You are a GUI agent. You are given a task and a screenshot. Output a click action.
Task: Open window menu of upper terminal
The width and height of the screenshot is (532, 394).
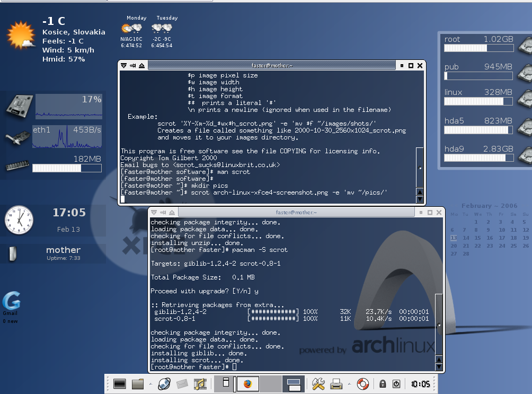point(123,65)
